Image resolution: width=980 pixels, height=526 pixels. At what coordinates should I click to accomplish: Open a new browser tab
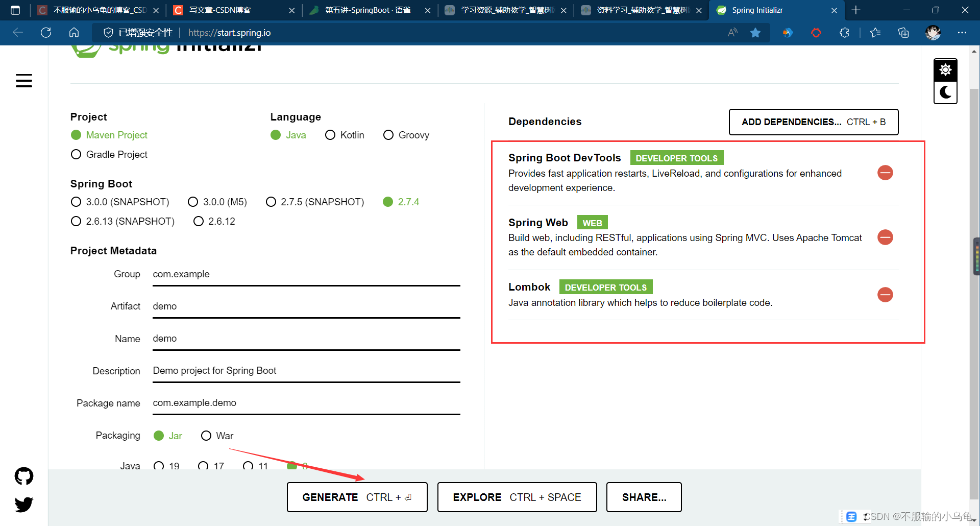click(x=856, y=10)
